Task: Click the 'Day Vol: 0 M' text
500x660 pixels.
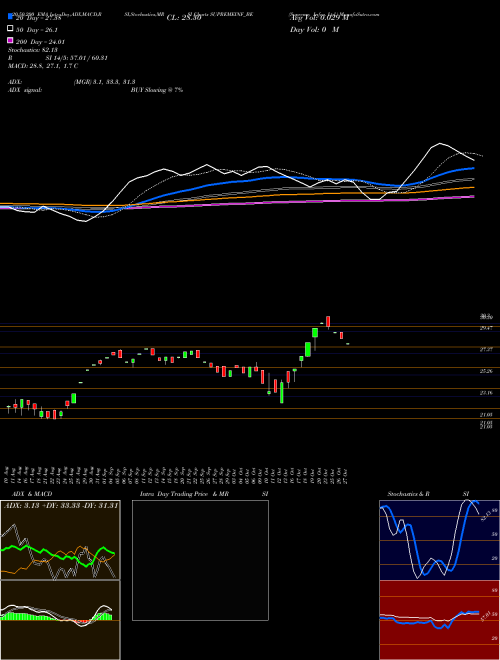Action: click(314, 29)
